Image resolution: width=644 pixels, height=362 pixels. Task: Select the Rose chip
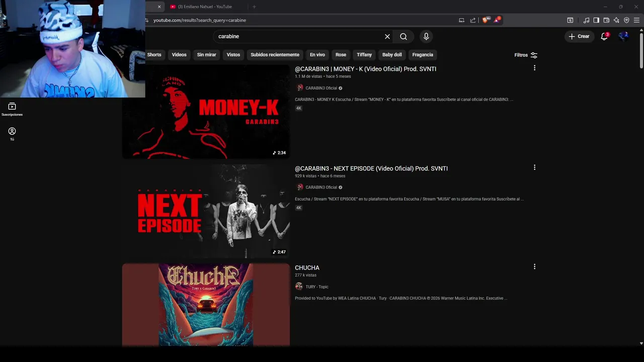click(x=341, y=55)
